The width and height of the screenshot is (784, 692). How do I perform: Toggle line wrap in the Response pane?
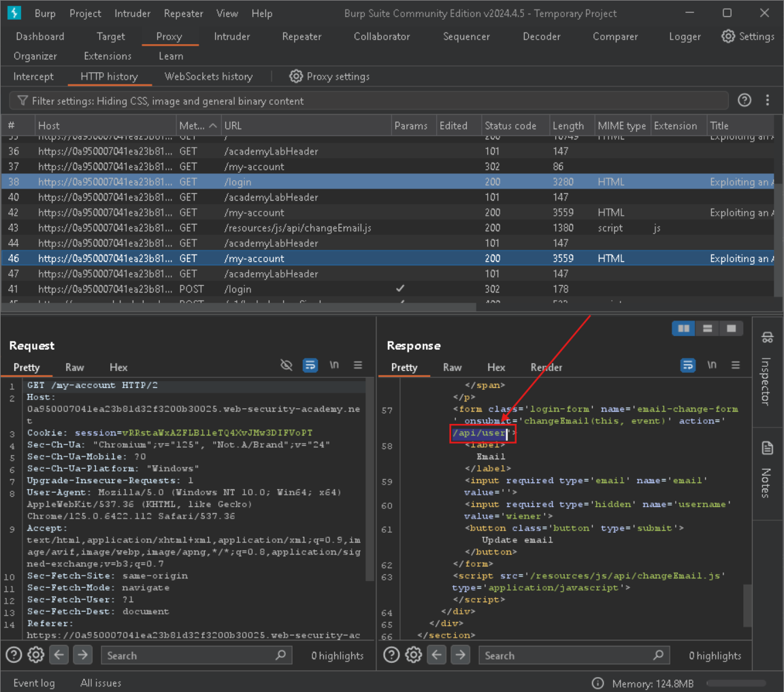(688, 365)
